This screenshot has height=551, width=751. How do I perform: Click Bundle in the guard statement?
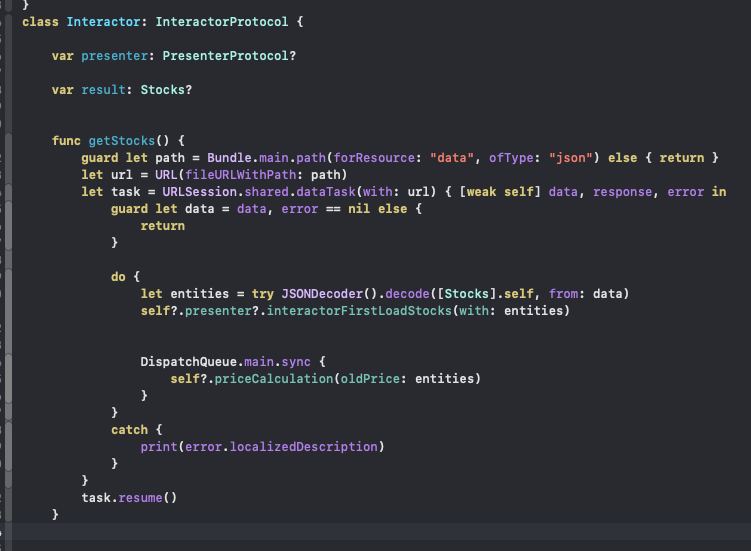click(x=229, y=158)
